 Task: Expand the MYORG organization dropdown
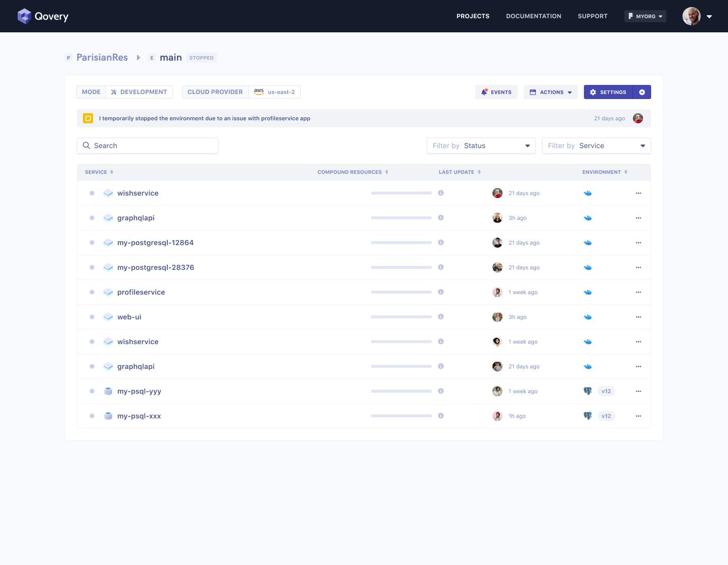pos(645,16)
